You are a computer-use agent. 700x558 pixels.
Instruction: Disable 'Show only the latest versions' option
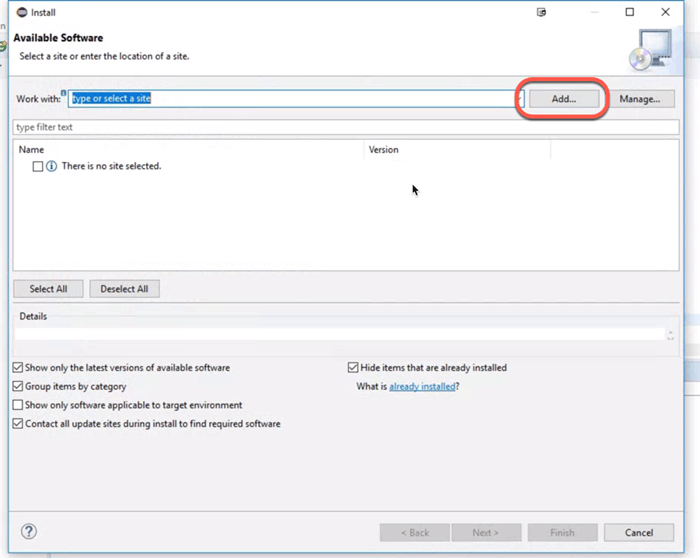coord(18,368)
